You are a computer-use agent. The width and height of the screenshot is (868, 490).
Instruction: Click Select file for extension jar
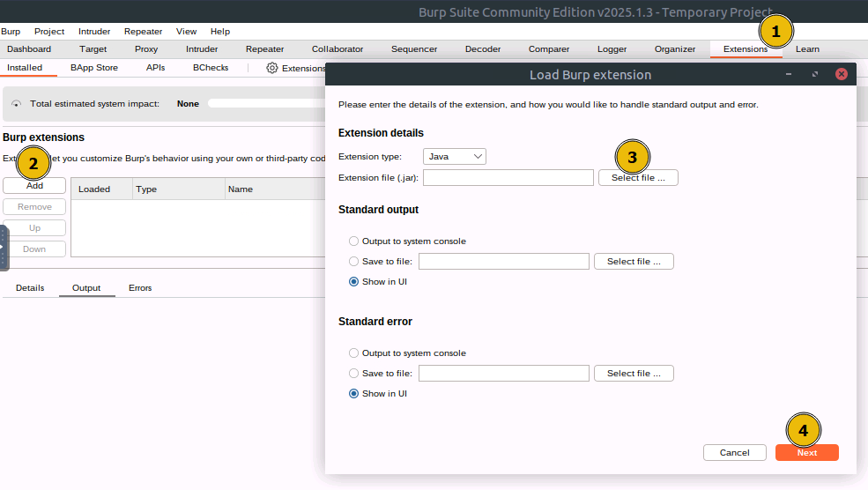(x=638, y=178)
